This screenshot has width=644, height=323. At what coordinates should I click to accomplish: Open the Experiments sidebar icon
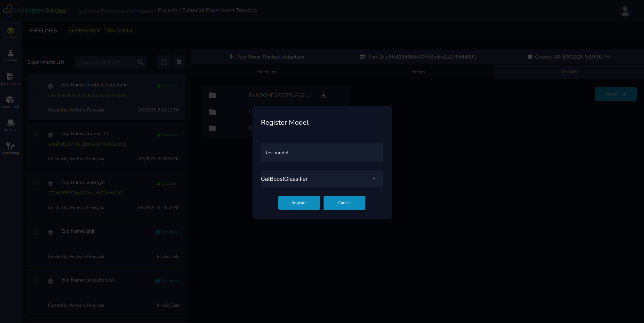tap(10, 79)
